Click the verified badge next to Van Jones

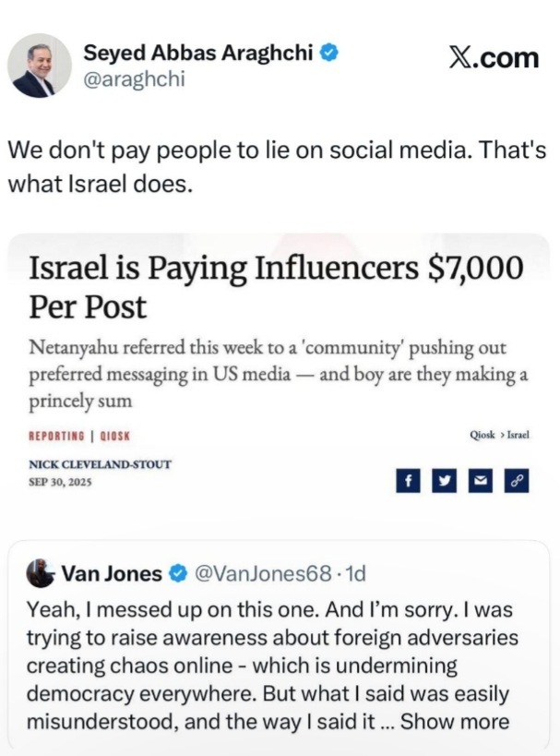pos(177,573)
